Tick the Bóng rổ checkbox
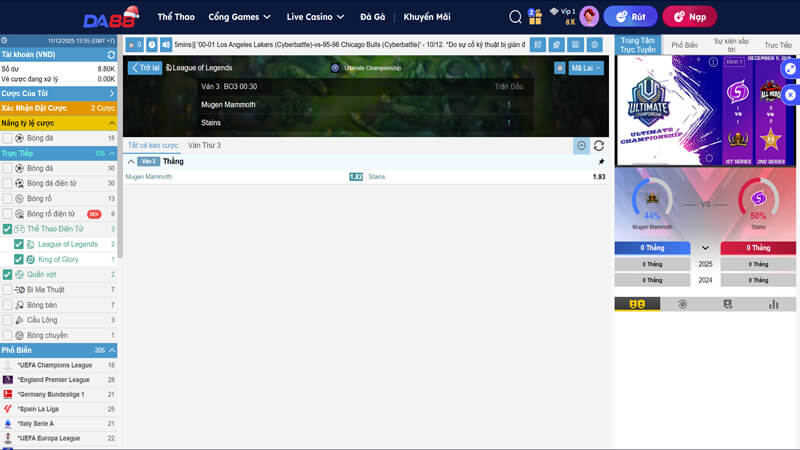Image resolution: width=800 pixels, height=450 pixels. click(7, 198)
